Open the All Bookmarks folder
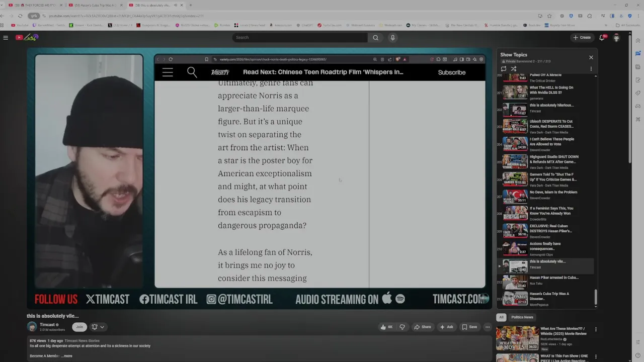The width and height of the screenshot is (644, 362). pyautogui.click(x=629, y=25)
